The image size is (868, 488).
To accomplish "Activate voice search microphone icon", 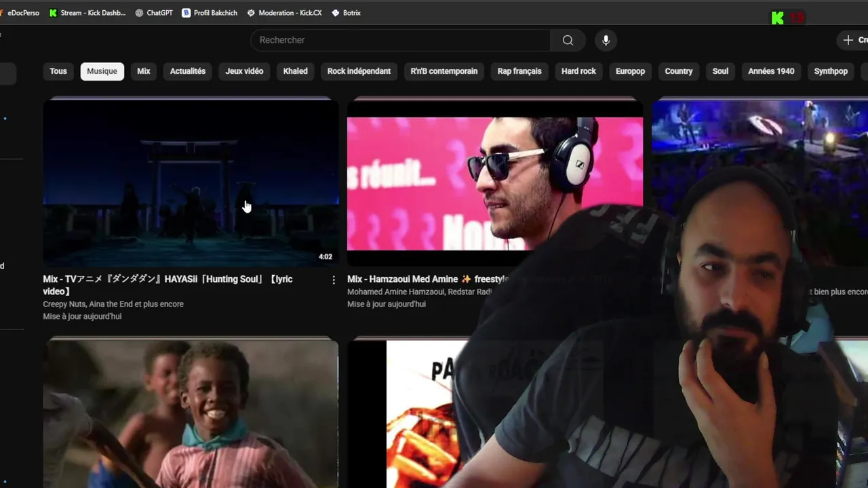I will tap(606, 40).
